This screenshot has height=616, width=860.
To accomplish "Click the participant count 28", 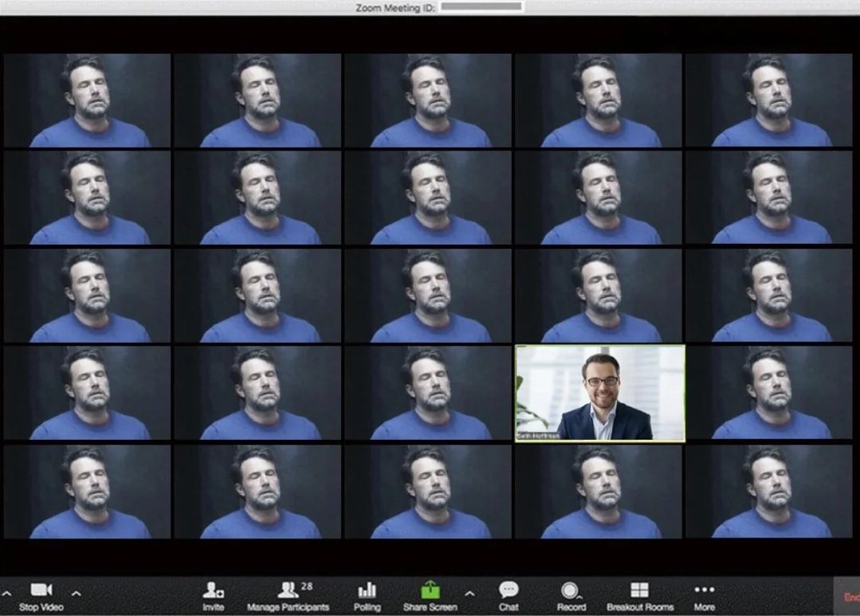I will pyautogui.click(x=307, y=587).
